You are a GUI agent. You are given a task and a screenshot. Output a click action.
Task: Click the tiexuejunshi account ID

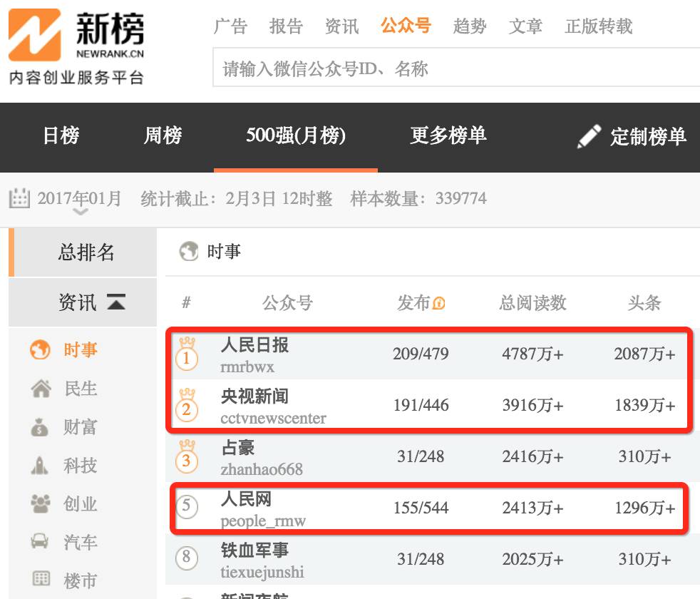pos(262,573)
